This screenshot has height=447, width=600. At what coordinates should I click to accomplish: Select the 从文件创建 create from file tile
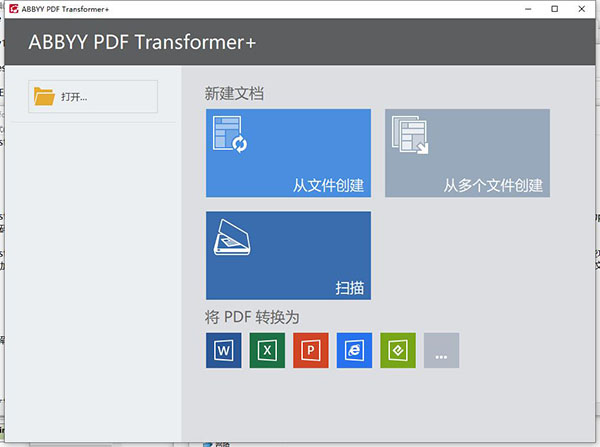[x=288, y=153]
